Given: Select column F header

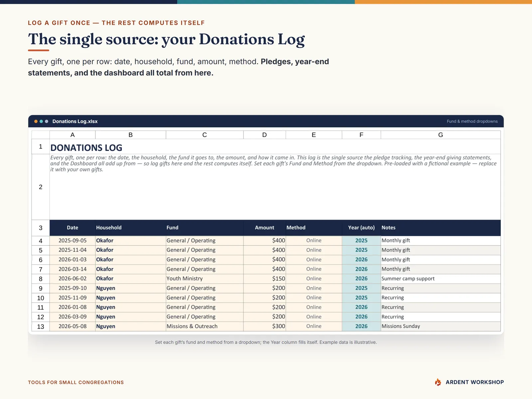Looking at the screenshot, I should [361, 135].
